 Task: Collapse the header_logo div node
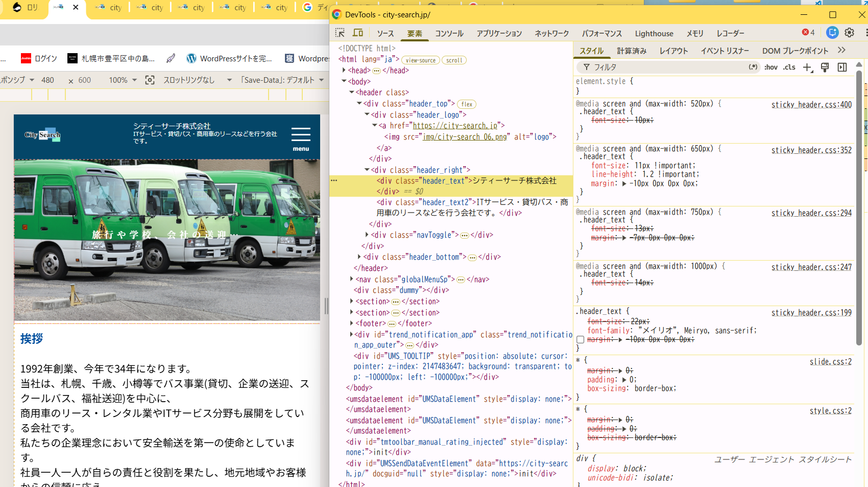[367, 114]
